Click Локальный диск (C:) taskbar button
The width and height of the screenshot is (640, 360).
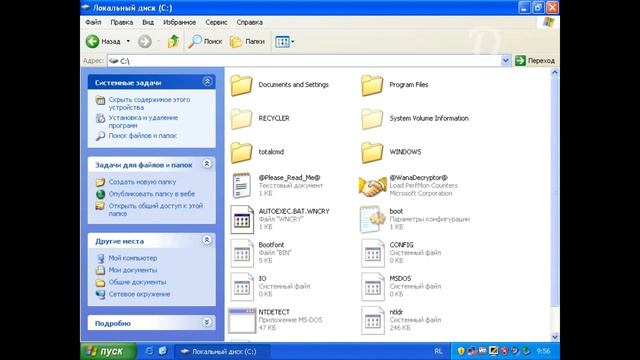[x=222, y=351]
